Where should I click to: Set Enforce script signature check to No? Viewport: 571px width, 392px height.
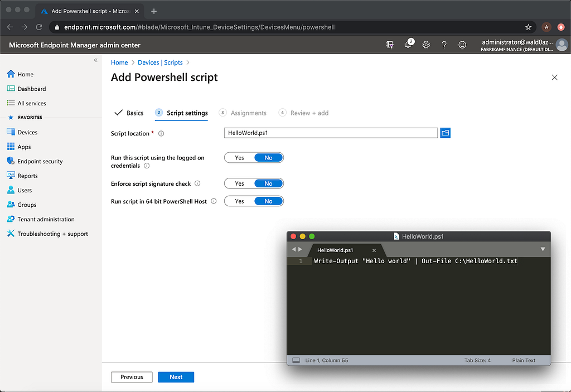268,183
